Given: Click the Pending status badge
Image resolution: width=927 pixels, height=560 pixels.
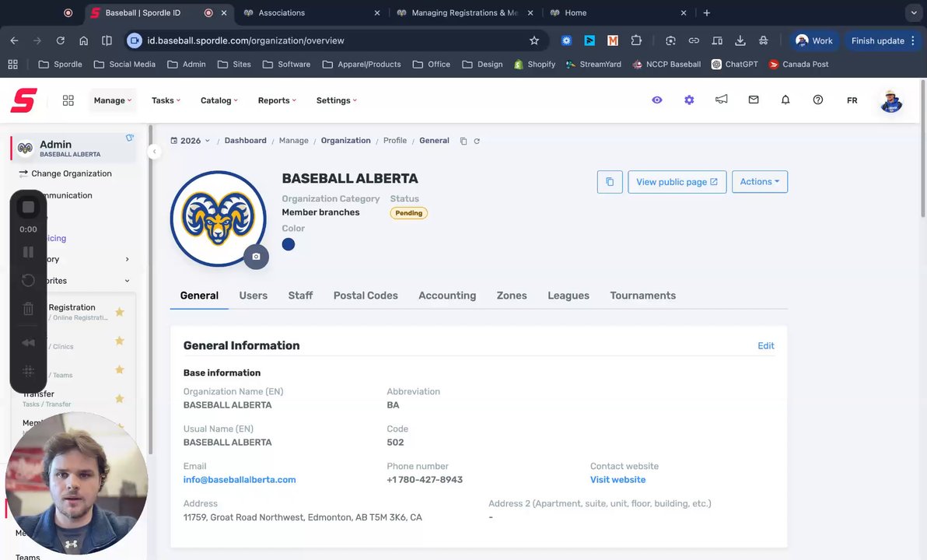Looking at the screenshot, I should 408,213.
